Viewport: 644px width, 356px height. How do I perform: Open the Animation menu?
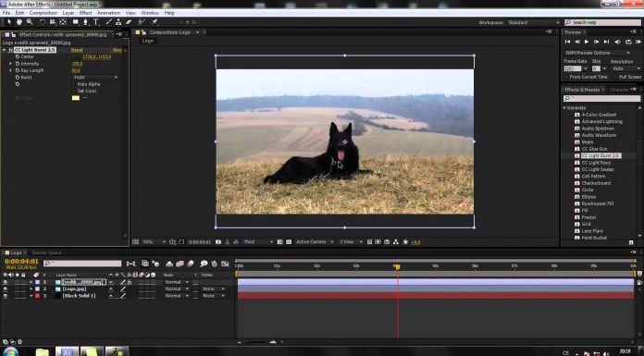pyautogui.click(x=109, y=13)
